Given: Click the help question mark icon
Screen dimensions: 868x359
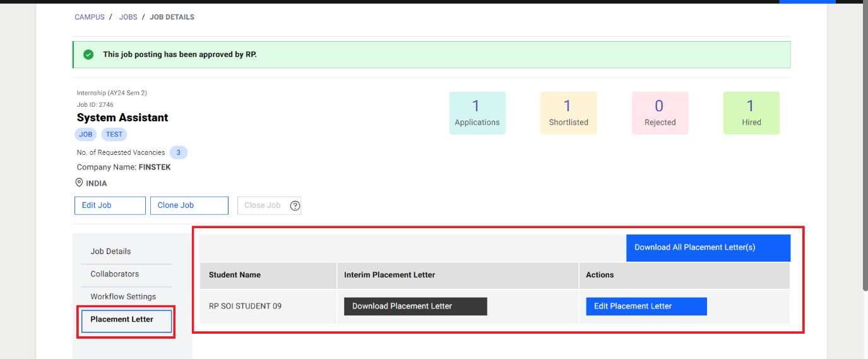Looking at the screenshot, I should click(295, 205).
